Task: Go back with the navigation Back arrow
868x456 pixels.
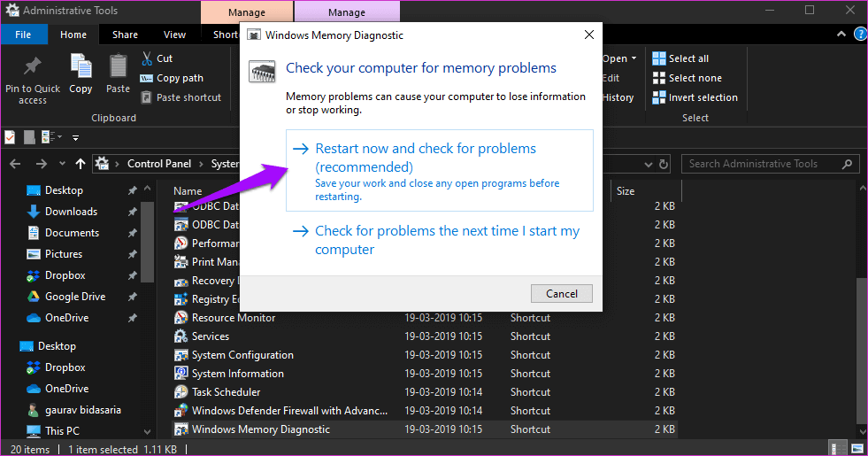Action: click(15, 164)
